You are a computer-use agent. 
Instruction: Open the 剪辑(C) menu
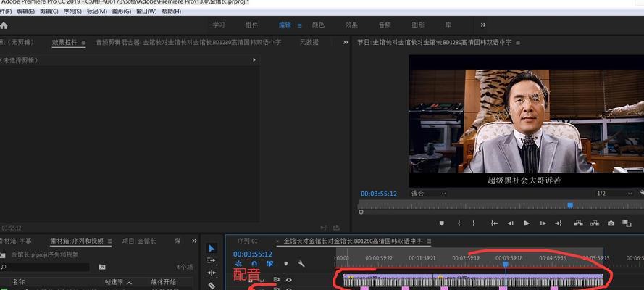pyautogui.click(x=49, y=12)
